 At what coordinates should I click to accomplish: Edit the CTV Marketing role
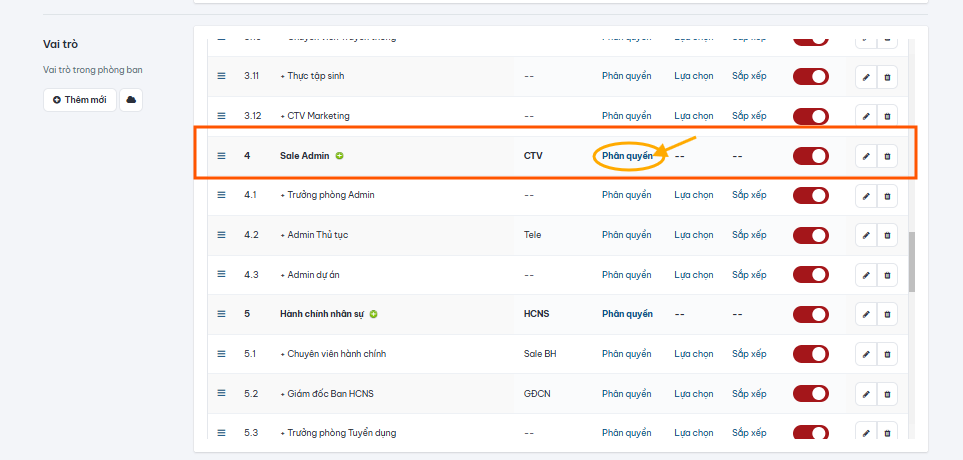866,117
